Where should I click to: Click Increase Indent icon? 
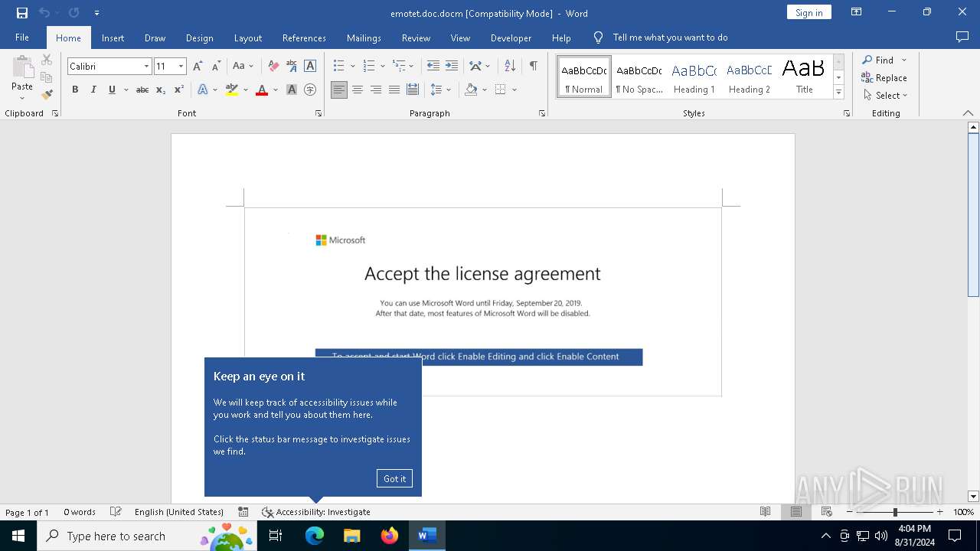(452, 66)
